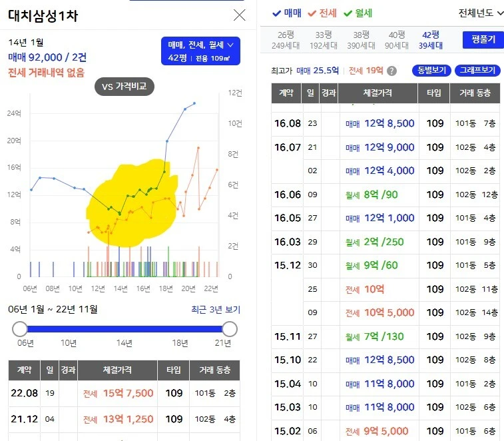Click the blue date range slider track
This screenshot has width=504, height=441.
125,329
